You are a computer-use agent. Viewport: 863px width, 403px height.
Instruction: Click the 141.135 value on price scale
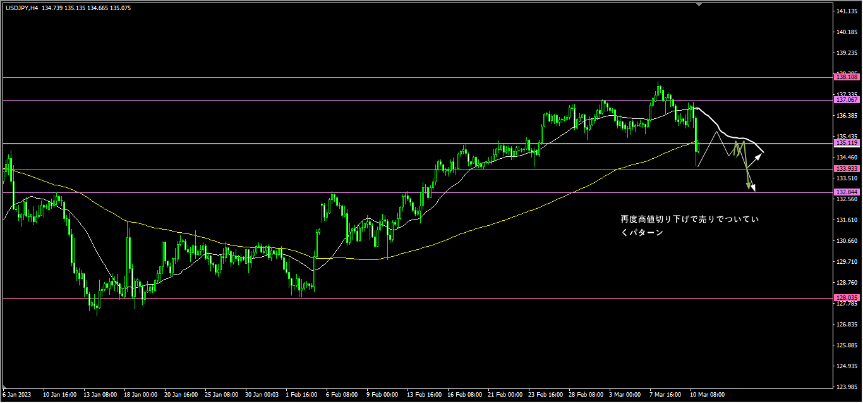coord(847,12)
